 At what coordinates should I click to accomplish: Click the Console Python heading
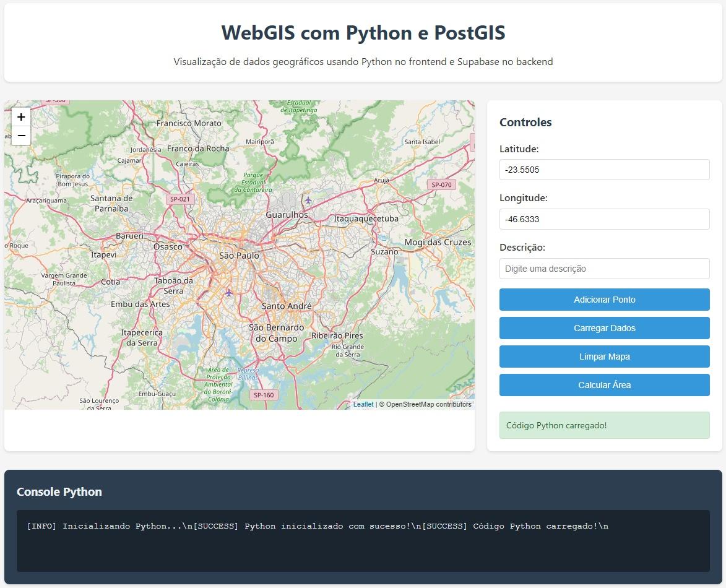(x=59, y=491)
